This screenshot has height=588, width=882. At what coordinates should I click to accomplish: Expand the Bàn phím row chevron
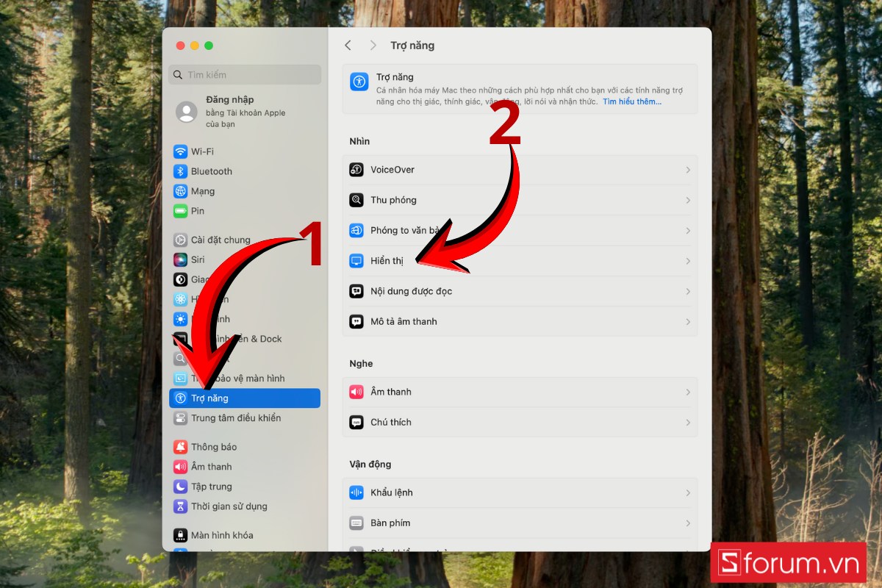pos(688,523)
